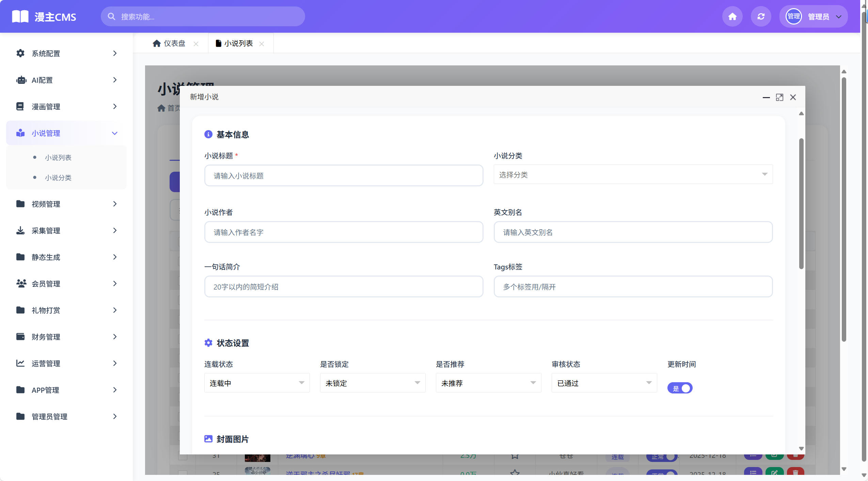Open the 审核状态 dropdown showing 已通过
This screenshot has height=481, width=868.
click(x=603, y=383)
